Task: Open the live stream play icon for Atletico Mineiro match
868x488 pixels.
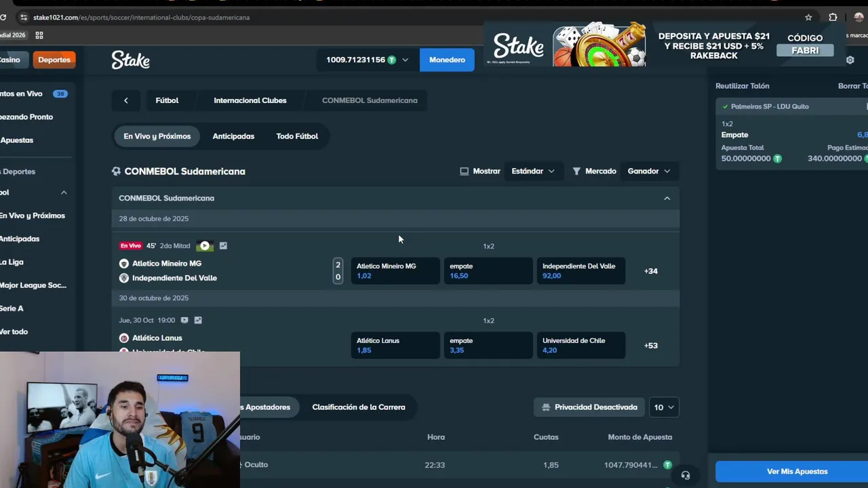Action: pos(205,246)
